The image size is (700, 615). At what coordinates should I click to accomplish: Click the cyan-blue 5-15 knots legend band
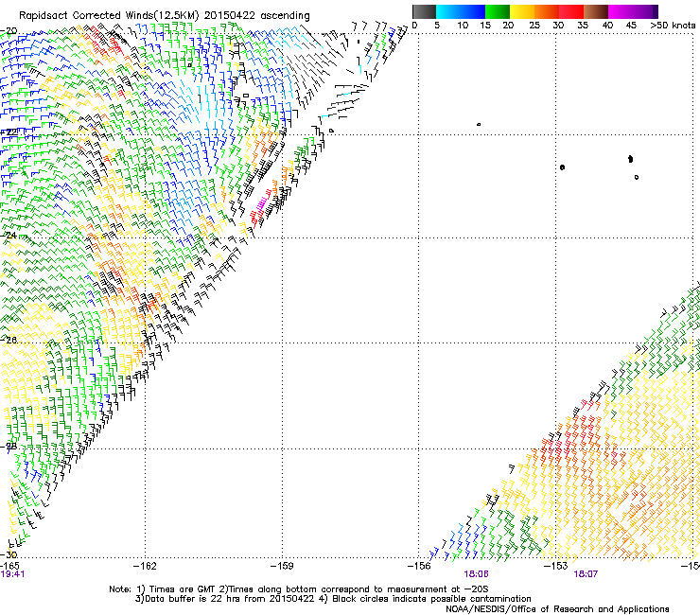pos(461,11)
